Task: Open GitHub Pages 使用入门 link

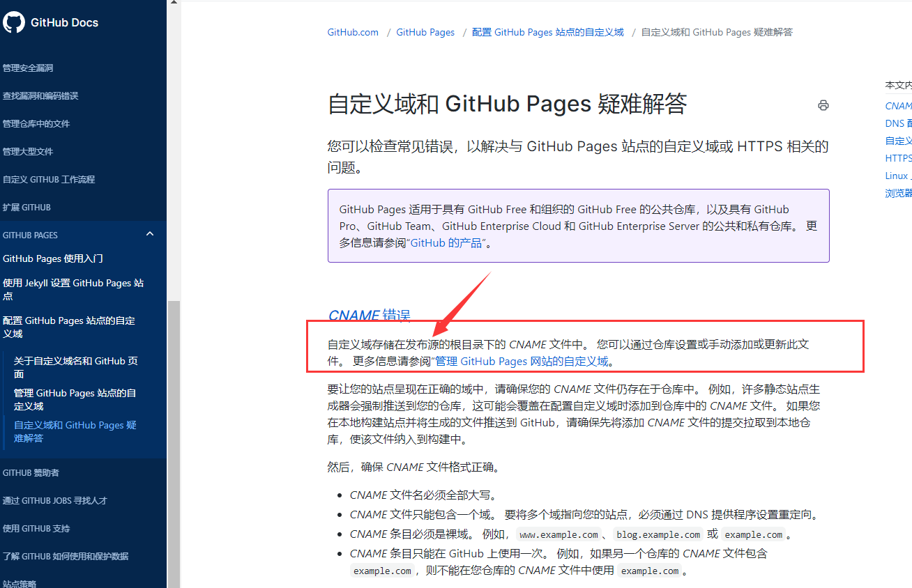Action: [53, 258]
